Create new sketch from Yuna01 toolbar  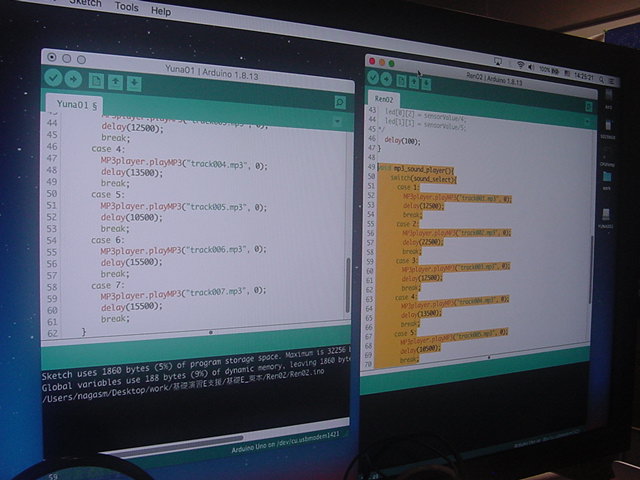click(x=97, y=81)
